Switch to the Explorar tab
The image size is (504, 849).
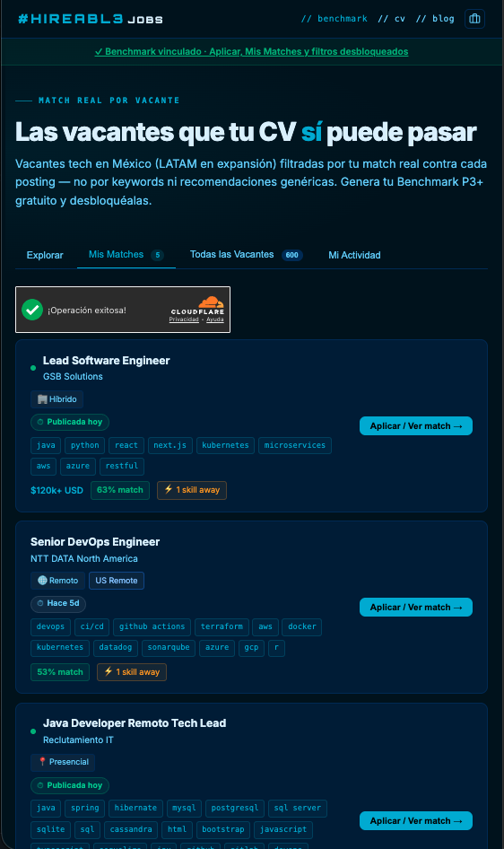click(45, 255)
